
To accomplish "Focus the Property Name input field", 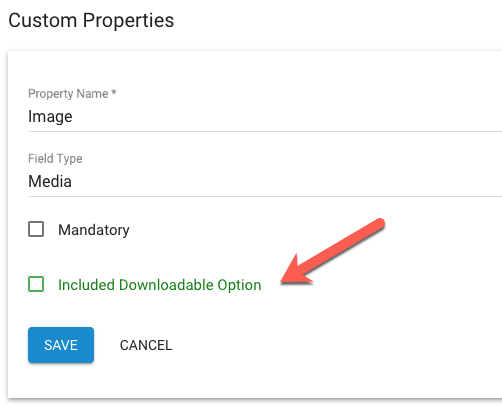I will [265, 117].
